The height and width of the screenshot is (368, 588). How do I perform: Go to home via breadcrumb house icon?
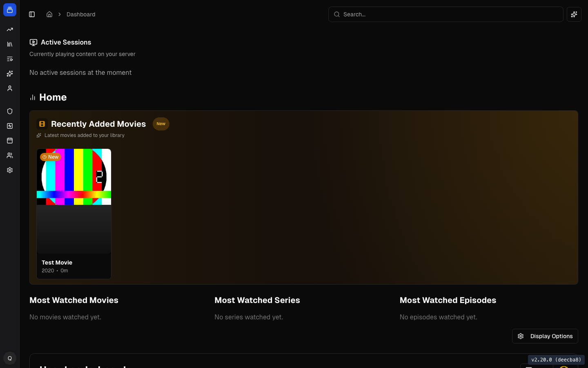coord(49,14)
